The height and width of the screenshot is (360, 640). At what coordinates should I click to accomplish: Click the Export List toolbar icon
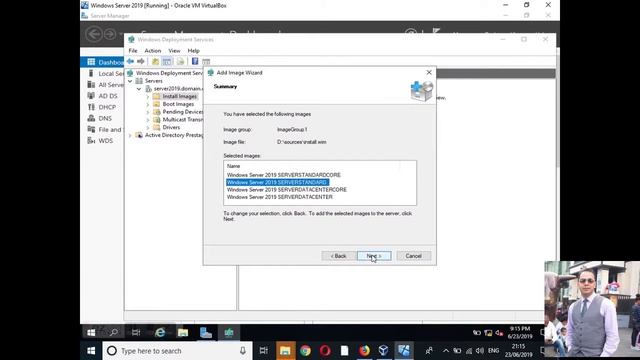(180, 62)
